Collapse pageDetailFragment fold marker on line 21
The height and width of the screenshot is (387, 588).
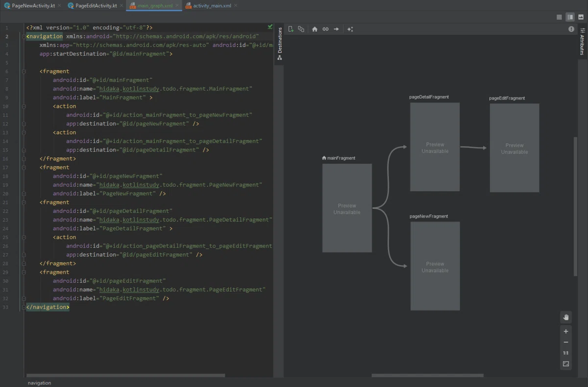23,202
